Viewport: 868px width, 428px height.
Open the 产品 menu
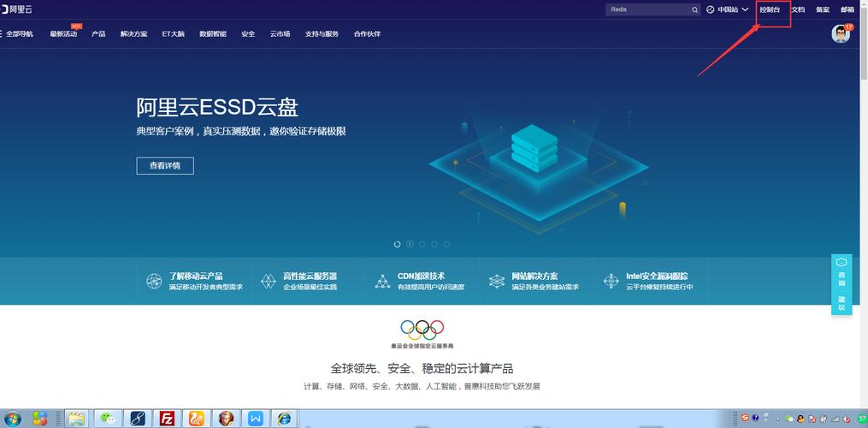[x=98, y=34]
